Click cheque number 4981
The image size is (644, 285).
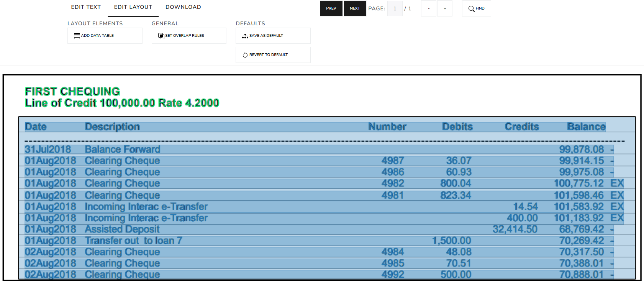click(x=393, y=196)
